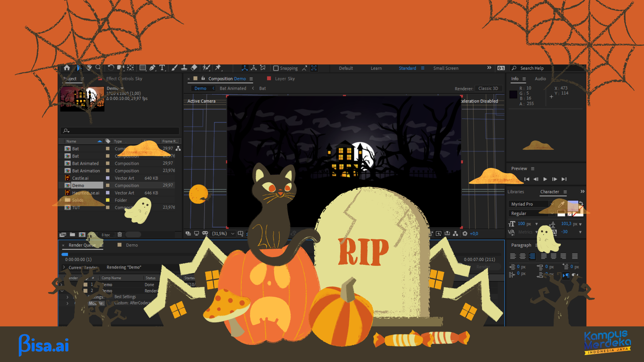This screenshot has height=362, width=644.
Task: Switch to the Audio panel tab
Action: tap(540, 79)
